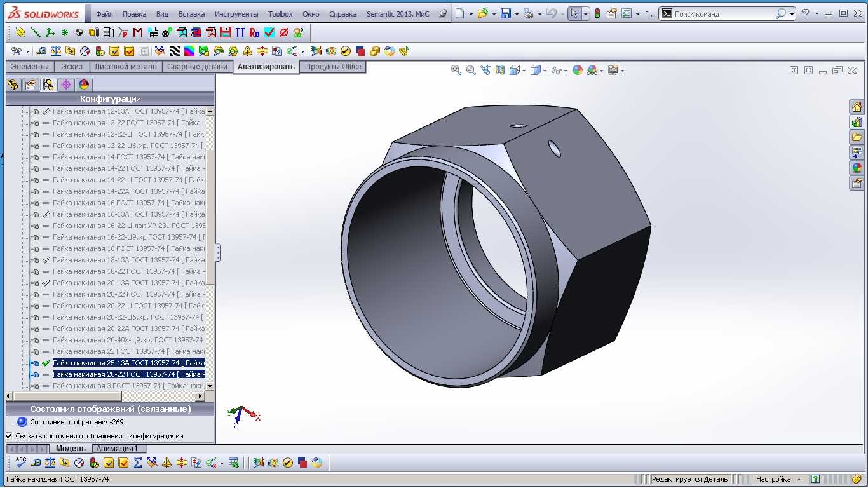Select the Модель tab at the bottom
Screen dimensions: 868x488
[x=71, y=449]
